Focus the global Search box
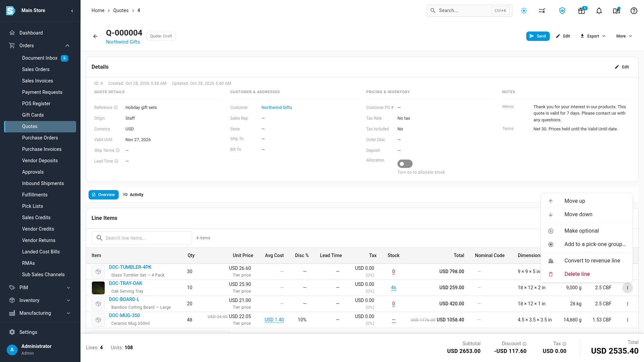The image size is (644, 362). [469, 11]
